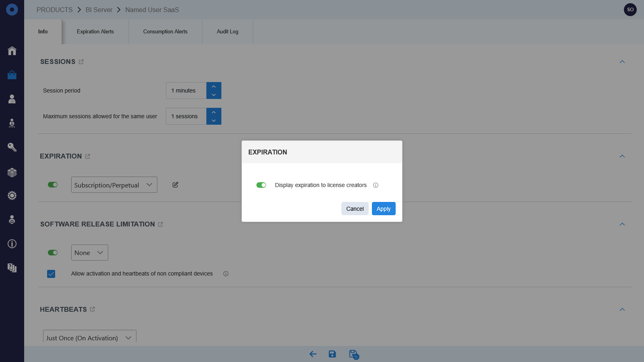This screenshot has width=644, height=362.
Task: Open the help documents icon in sidebar
Action: pos(12,268)
